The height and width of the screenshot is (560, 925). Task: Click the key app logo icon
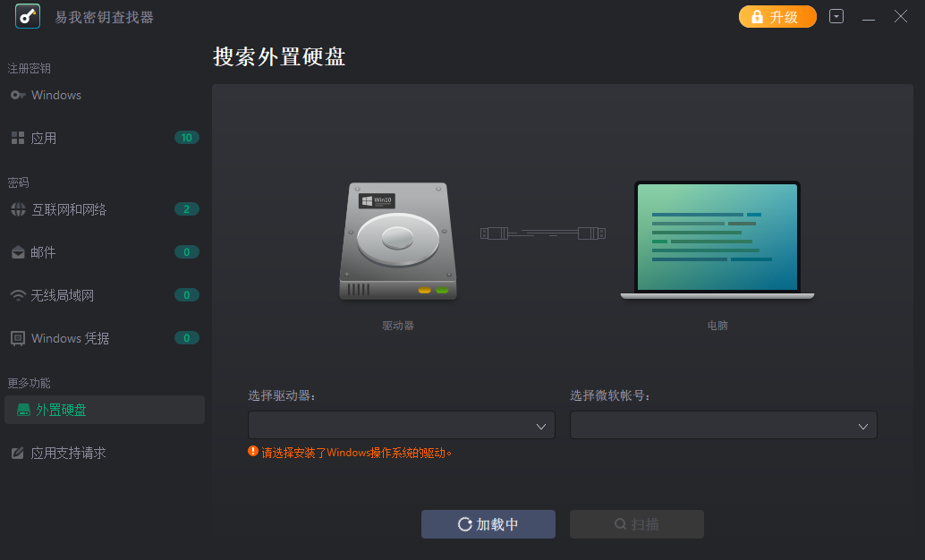28,17
